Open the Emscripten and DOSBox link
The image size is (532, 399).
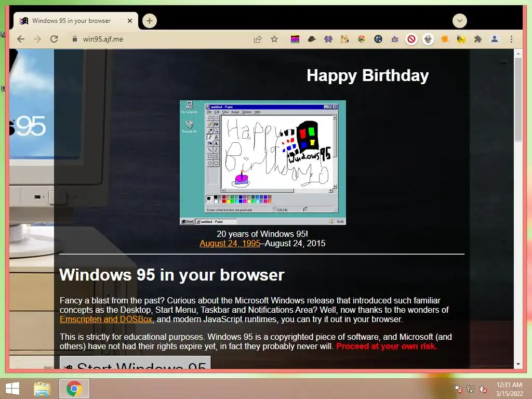(106, 320)
